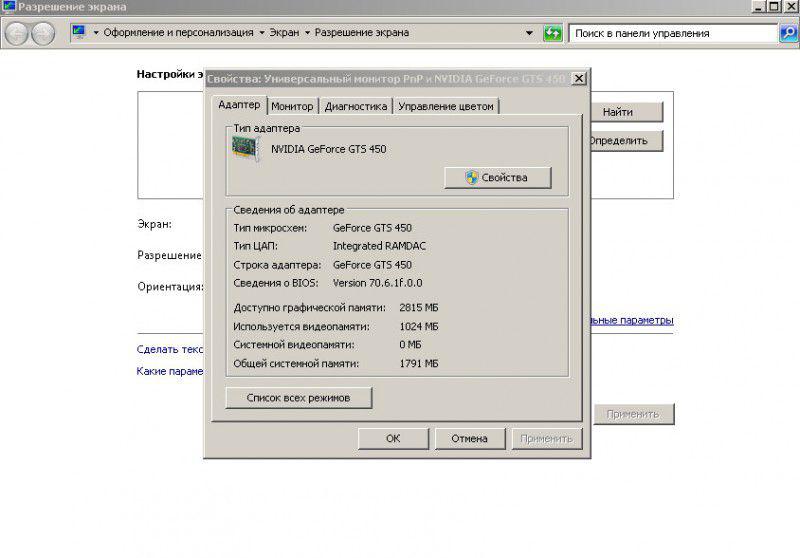Click the NVIDIA GeForce GTS 450 adapter name

point(329,149)
